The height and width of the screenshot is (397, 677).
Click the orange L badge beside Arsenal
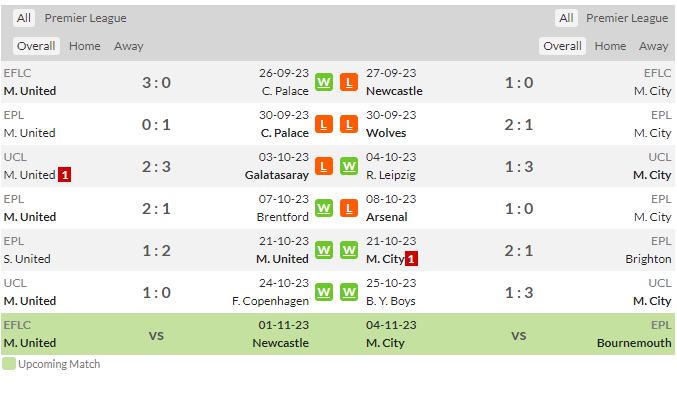click(349, 208)
